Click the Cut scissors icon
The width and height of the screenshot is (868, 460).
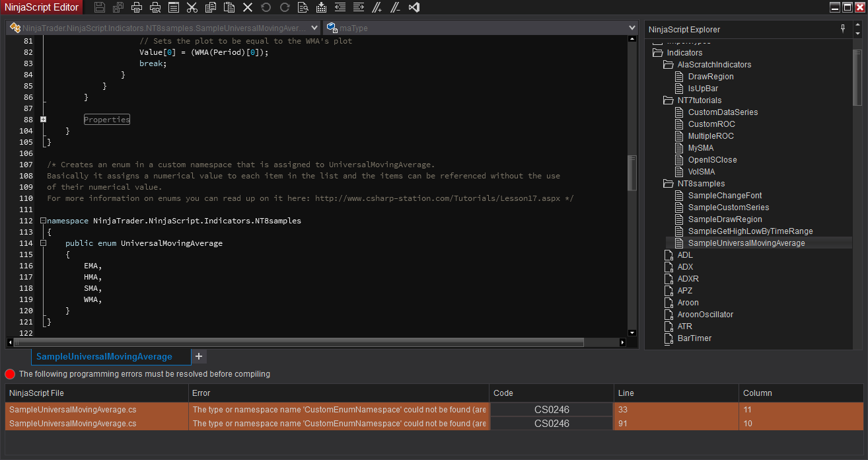click(x=192, y=7)
